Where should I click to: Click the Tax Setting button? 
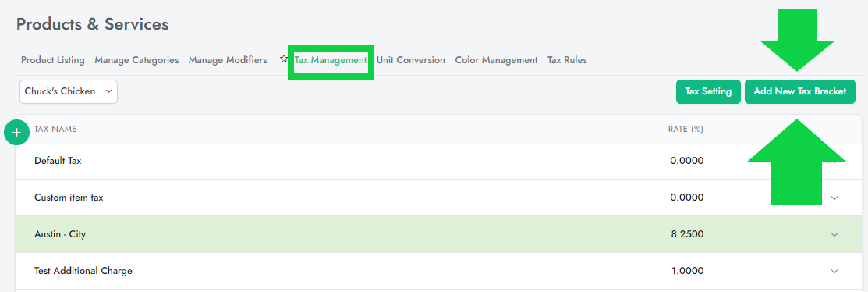point(708,91)
